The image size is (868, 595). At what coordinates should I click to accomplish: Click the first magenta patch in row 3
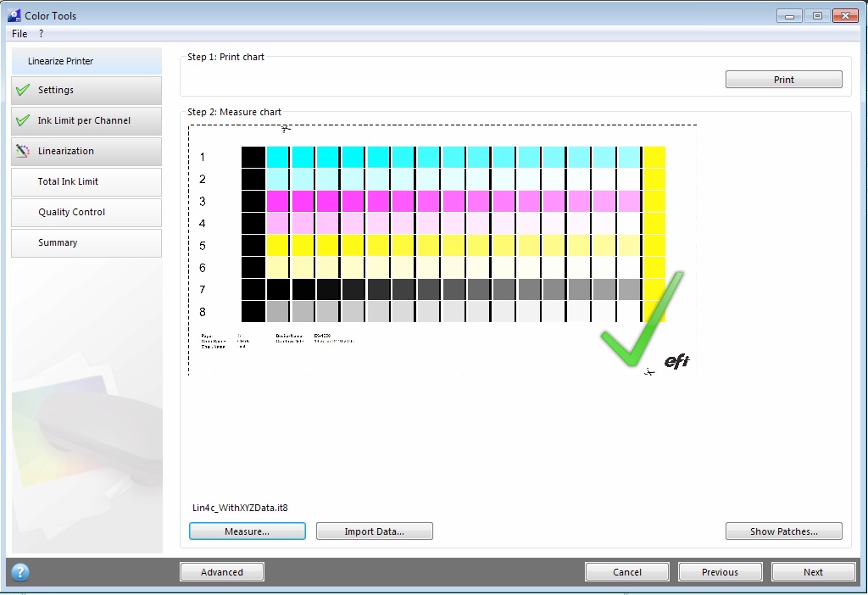278,202
